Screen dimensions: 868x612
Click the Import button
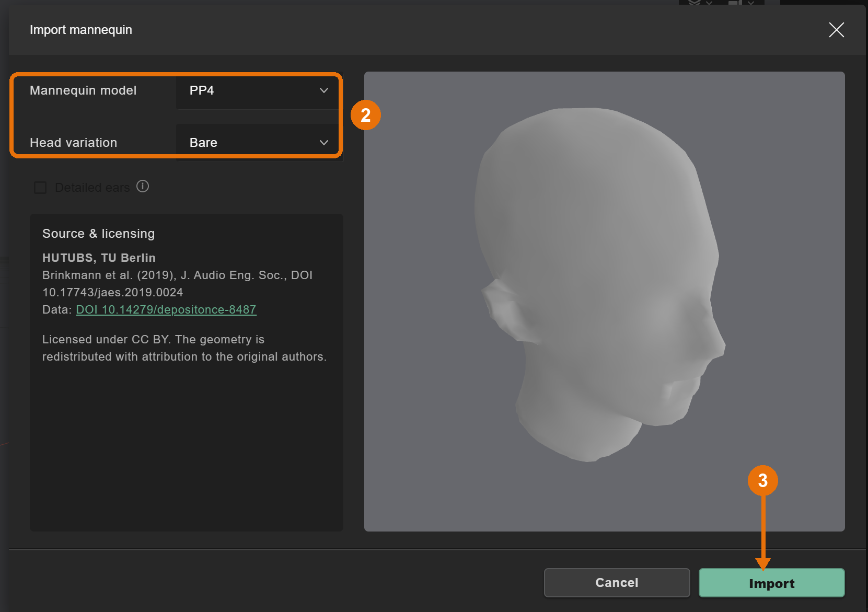pos(771,583)
